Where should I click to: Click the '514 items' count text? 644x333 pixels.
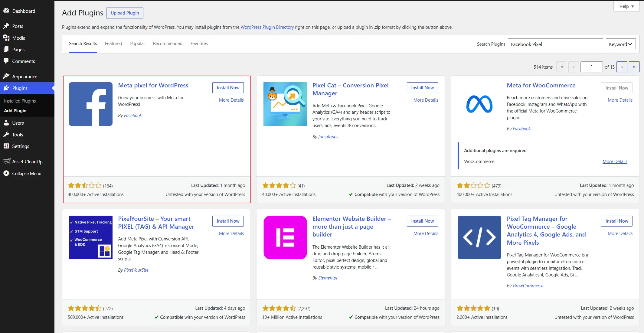[x=543, y=67]
